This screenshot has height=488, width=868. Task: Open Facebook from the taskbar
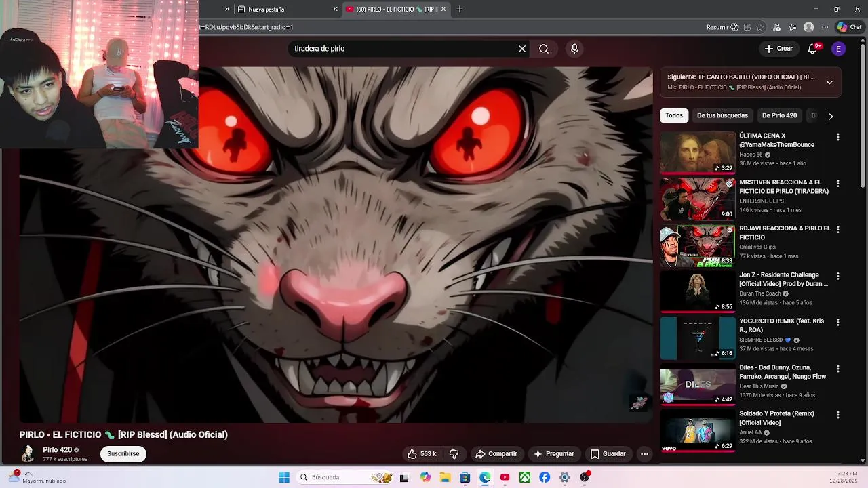point(545,477)
